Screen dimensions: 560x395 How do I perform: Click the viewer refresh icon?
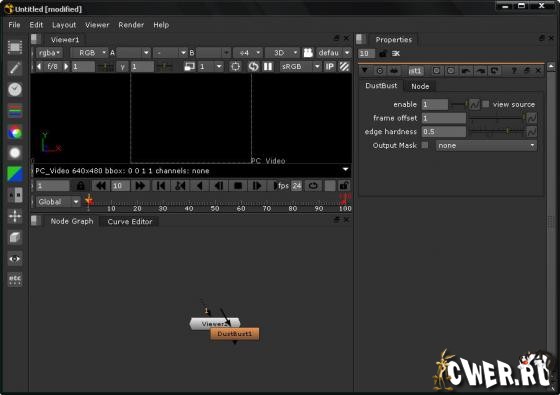click(253, 66)
